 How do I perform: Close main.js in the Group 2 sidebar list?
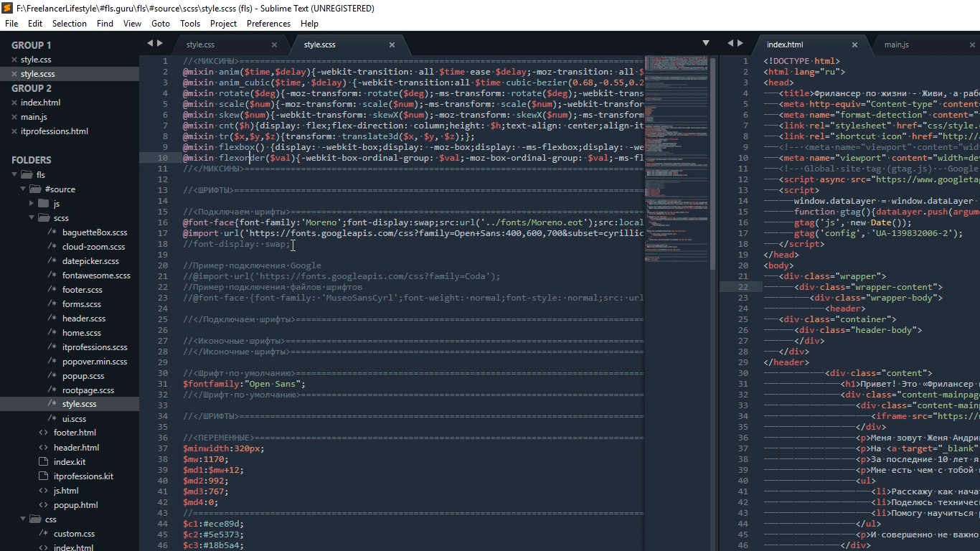[14, 117]
